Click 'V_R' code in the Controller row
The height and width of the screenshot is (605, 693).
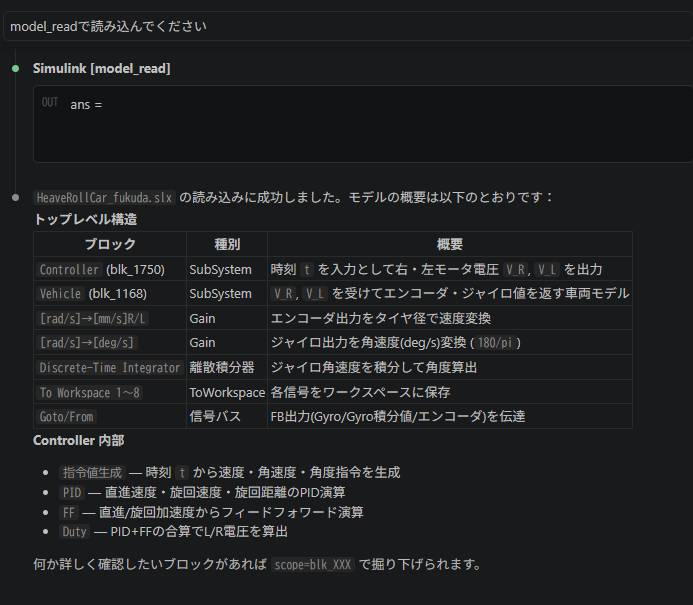pos(515,270)
